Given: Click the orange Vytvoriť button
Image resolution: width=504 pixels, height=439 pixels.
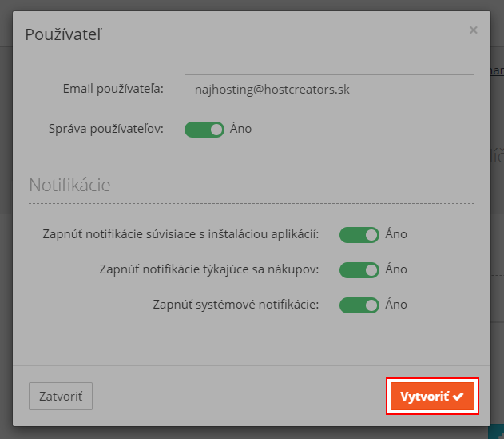Looking at the screenshot, I should click(x=432, y=396).
